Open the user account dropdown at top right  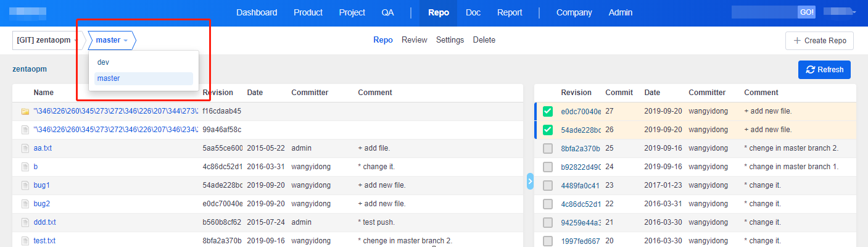839,12
